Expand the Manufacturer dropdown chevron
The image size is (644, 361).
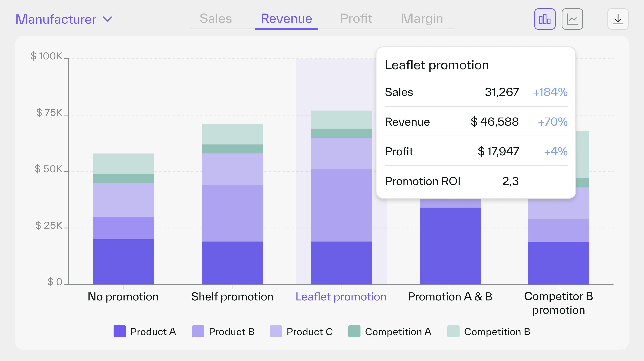(x=108, y=19)
